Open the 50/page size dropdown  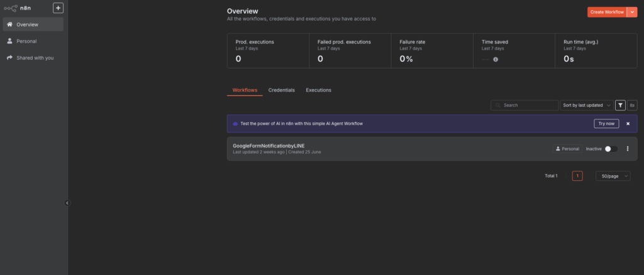click(x=613, y=176)
